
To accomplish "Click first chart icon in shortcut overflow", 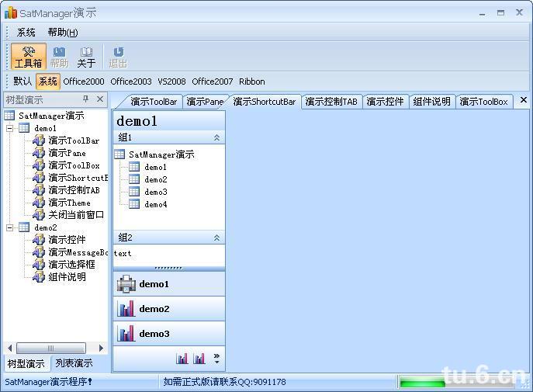I will click(182, 359).
